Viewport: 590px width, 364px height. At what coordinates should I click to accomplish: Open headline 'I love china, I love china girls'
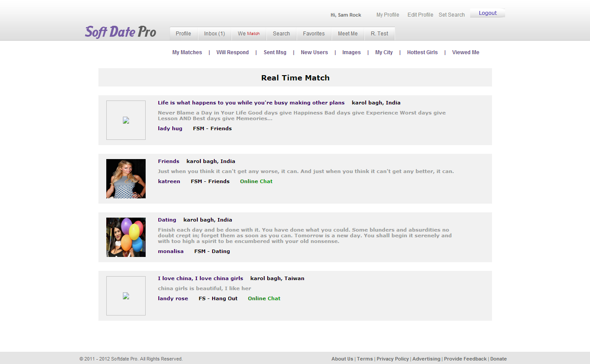pyautogui.click(x=200, y=278)
